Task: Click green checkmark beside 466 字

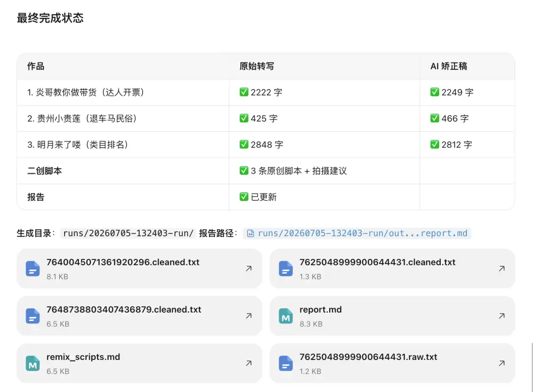Action: [434, 118]
